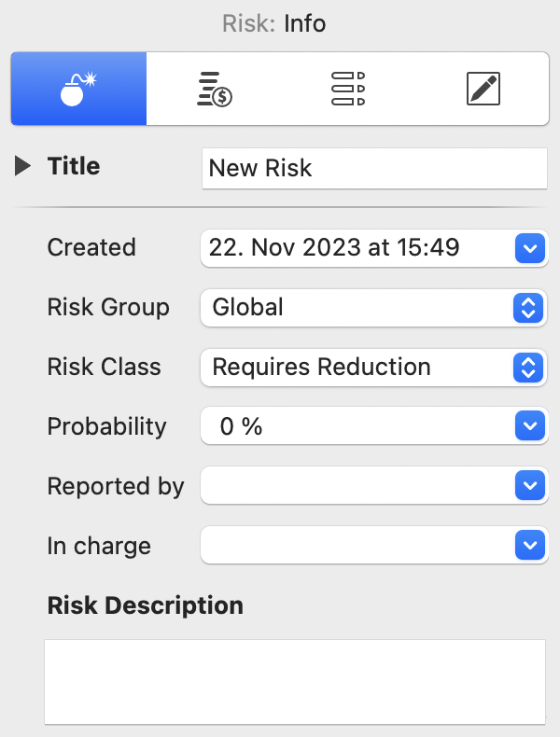Click the Probability value field
The width and height of the screenshot is (560, 737).
(x=355, y=427)
